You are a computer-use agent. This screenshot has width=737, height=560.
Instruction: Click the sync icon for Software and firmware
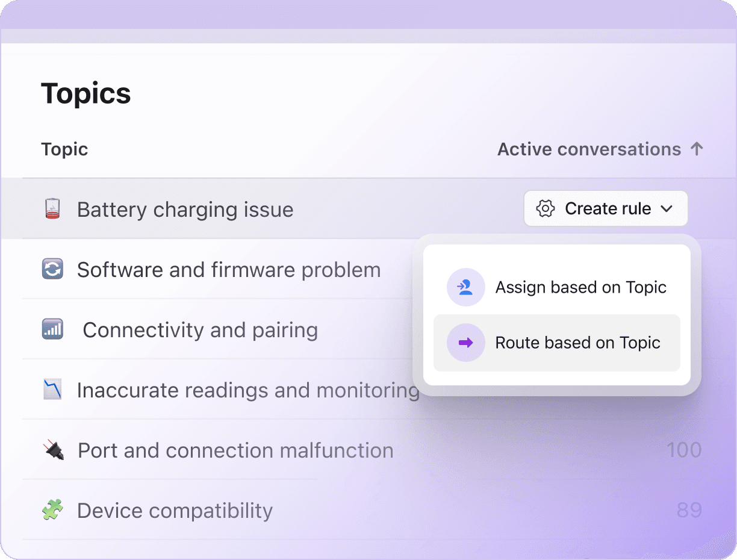(x=52, y=269)
